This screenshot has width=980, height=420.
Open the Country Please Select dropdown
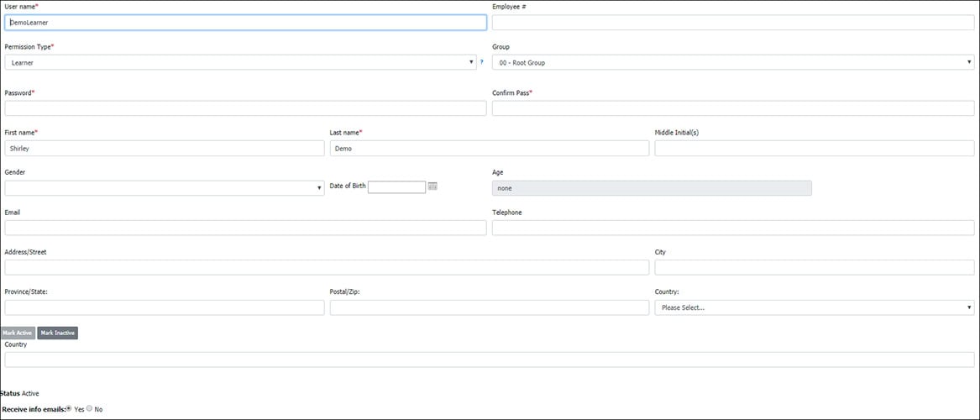point(814,307)
